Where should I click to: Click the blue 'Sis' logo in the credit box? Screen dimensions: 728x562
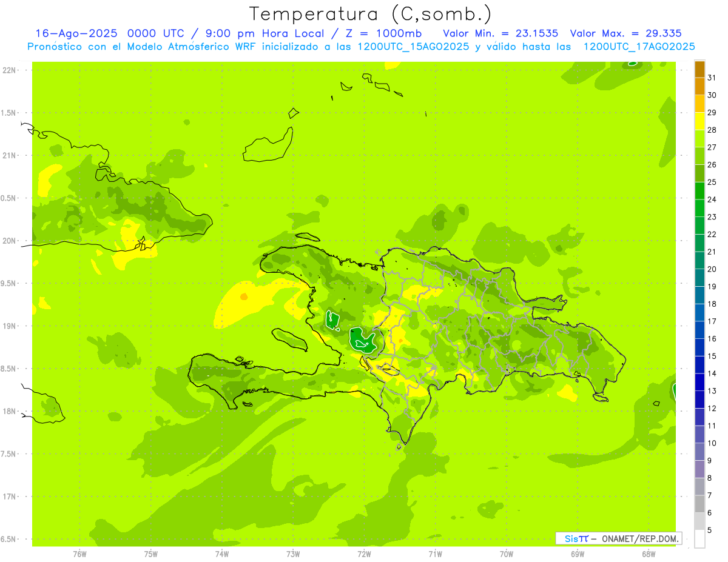click(x=570, y=538)
